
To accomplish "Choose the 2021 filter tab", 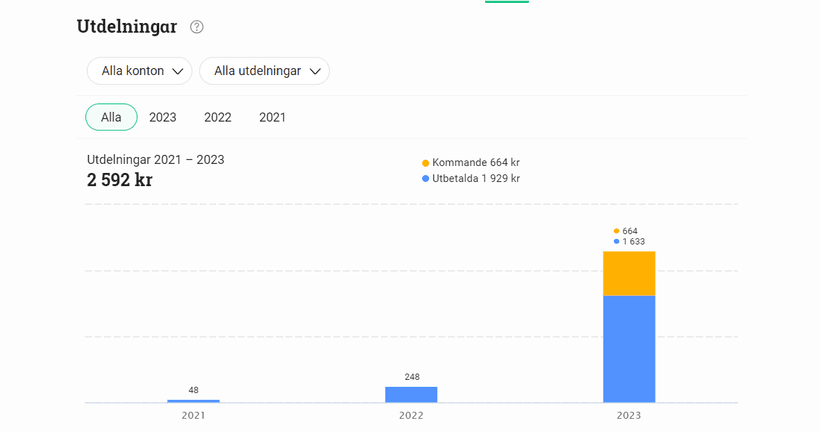I will pyautogui.click(x=272, y=117).
